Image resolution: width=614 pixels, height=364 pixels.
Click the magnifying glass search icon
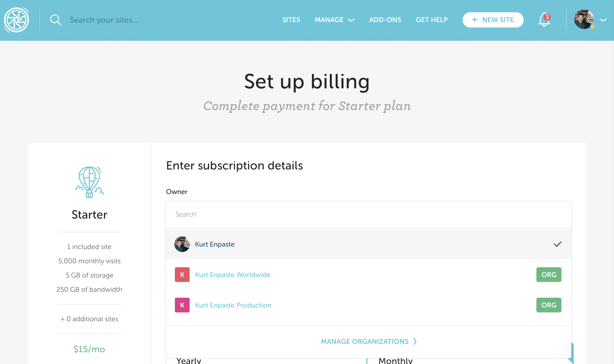56,20
